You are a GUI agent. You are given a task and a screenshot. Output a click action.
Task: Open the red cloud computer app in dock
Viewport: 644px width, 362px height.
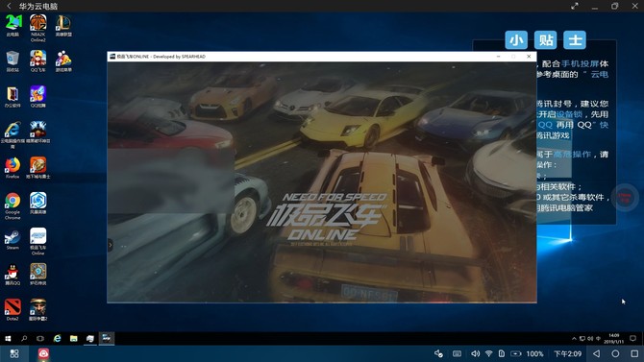click(x=43, y=353)
